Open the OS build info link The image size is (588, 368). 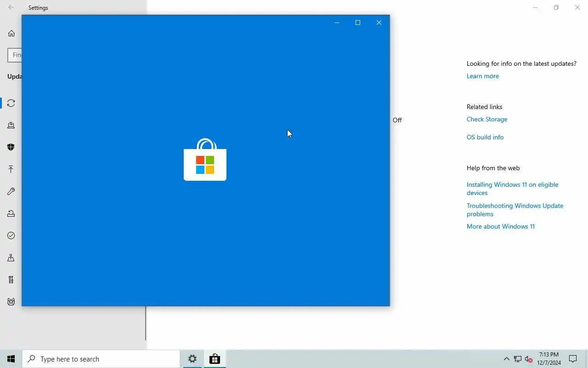point(485,137)
